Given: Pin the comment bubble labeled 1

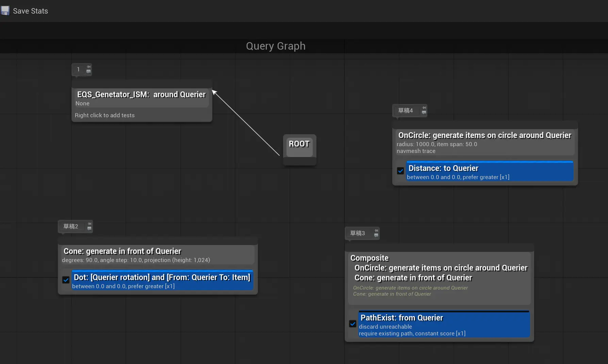Looking at the screenshot, I should pyautogui.click(x=88, y=67).
